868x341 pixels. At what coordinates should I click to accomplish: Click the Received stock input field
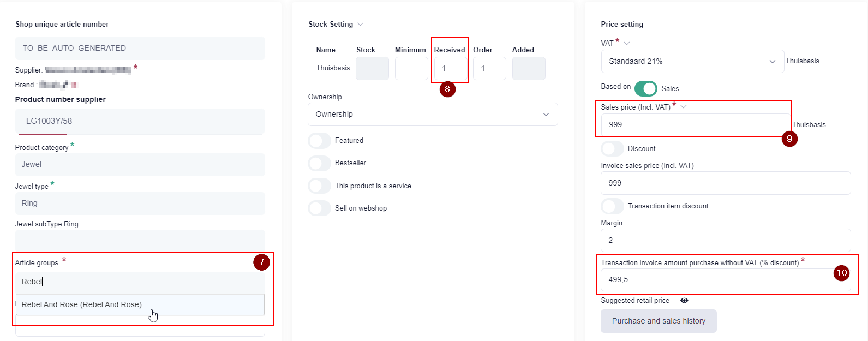tap(450, 69)
